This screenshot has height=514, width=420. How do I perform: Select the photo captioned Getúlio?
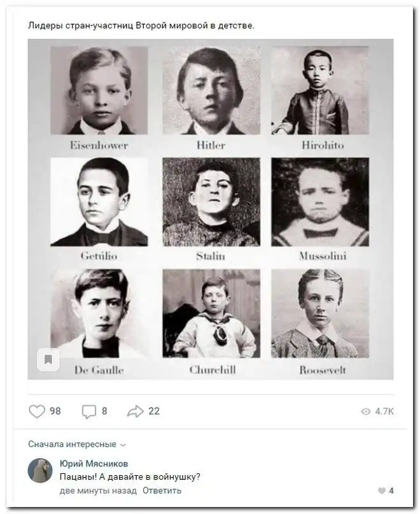(x=99, y=202)
